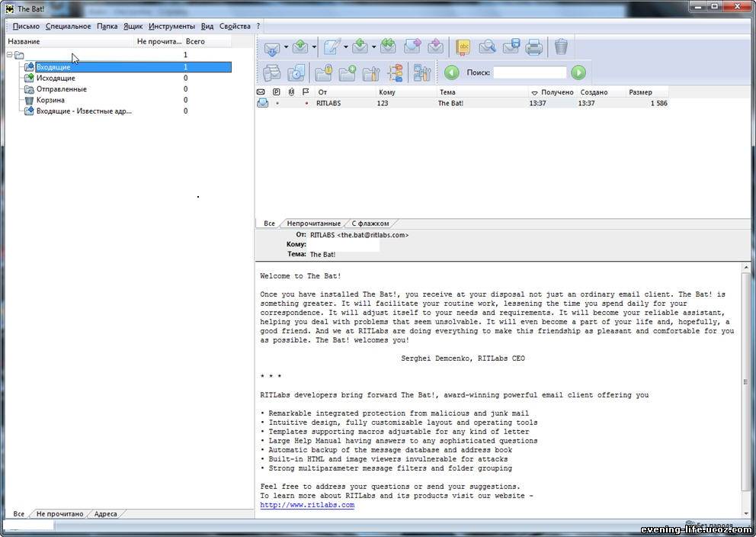Select the Все message list tab
Viewport: 756px width, 537px height.
269,223
